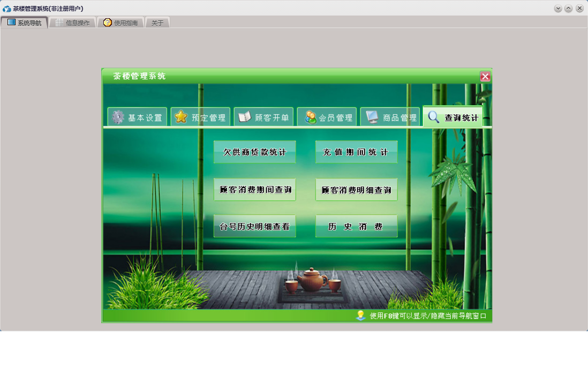
Task: Click the monitor icon on 系统导航 tab
Action: coord(12,22)
